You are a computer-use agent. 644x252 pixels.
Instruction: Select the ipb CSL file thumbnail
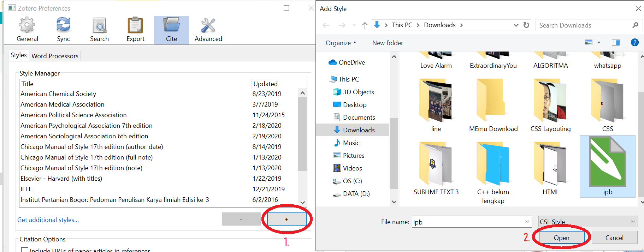coord(607,166)
